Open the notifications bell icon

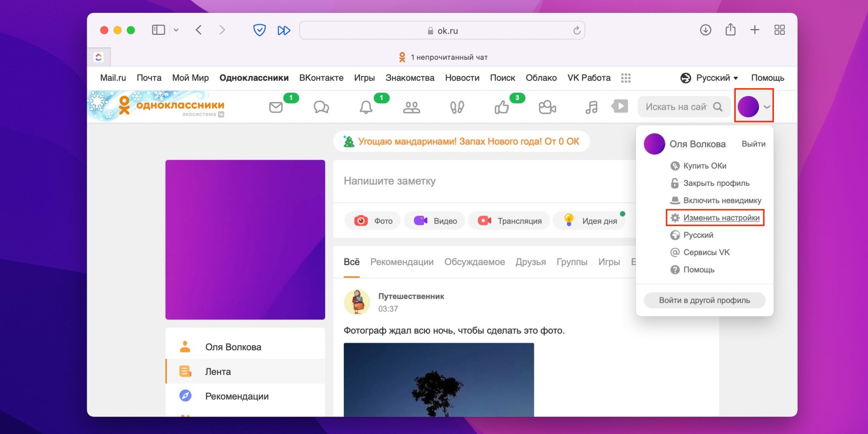366,107
